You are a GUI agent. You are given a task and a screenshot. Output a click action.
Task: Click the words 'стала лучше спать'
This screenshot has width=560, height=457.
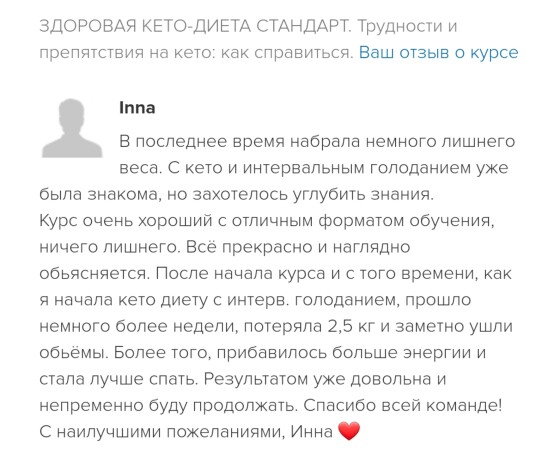pyautogui.click(x=118, y=379)
